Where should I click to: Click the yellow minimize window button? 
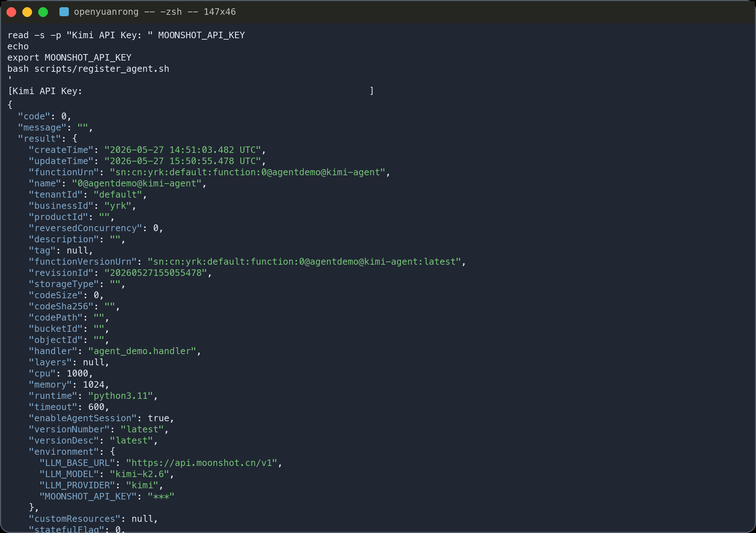tap(27, 12)
